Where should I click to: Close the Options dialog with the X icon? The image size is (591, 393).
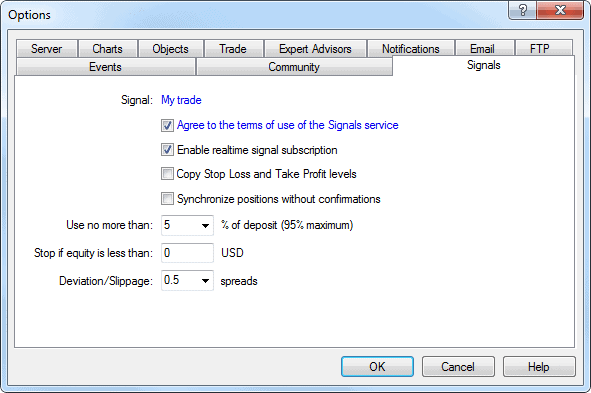[x=560, y=10]
